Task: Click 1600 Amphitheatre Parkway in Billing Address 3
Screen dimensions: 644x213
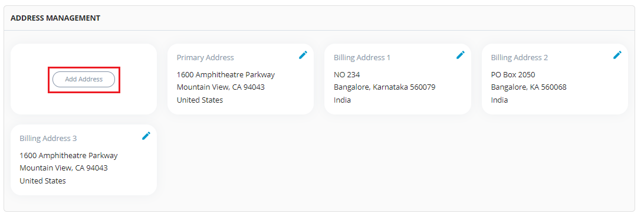Action: click(x=68, y=155)
